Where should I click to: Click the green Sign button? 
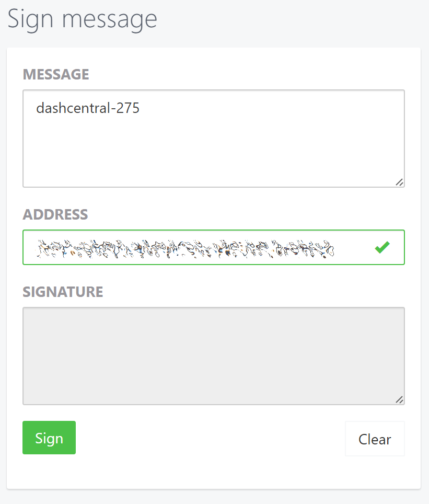[49, 438]
